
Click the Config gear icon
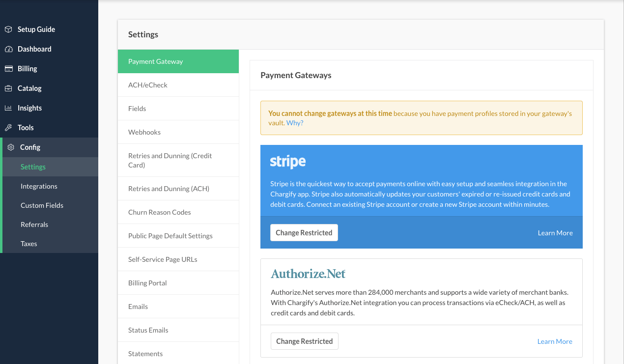click(x=11, y=147)
